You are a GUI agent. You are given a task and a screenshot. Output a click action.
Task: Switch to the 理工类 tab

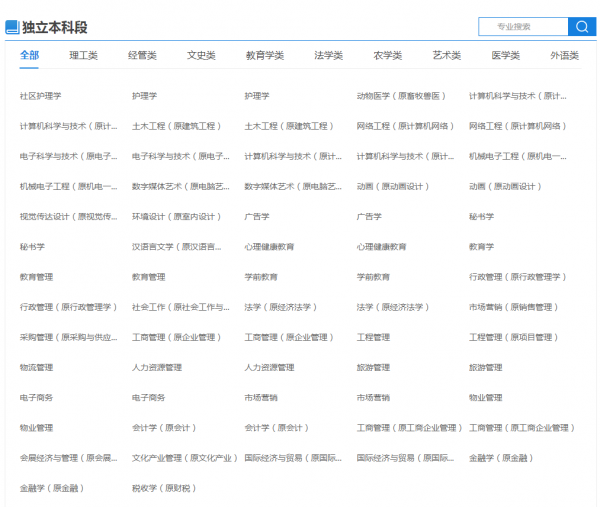point(83,55)
